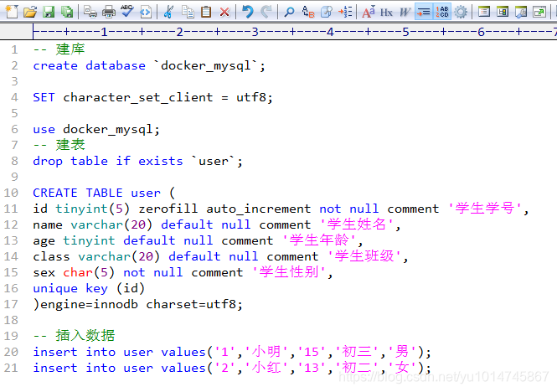Screen dimensions: 557x392
Task: Open Go to Line tool
Action: [x=345, y=12]
